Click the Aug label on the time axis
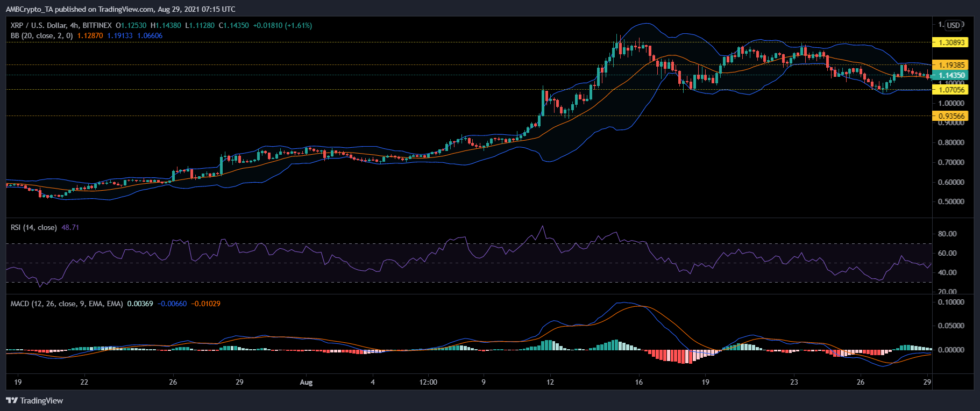Screen dimensions: 980x411 (306, 383)
